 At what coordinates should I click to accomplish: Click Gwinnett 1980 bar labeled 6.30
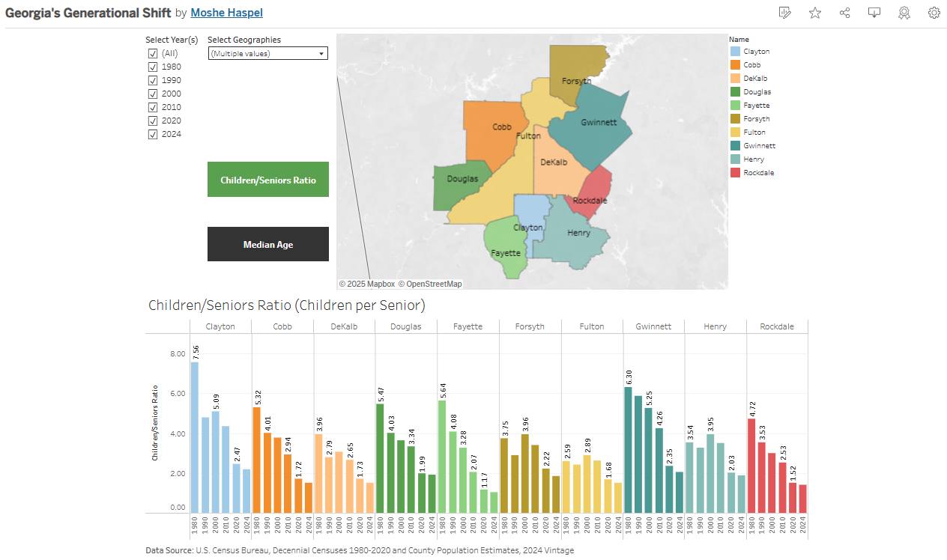(628, 450)
